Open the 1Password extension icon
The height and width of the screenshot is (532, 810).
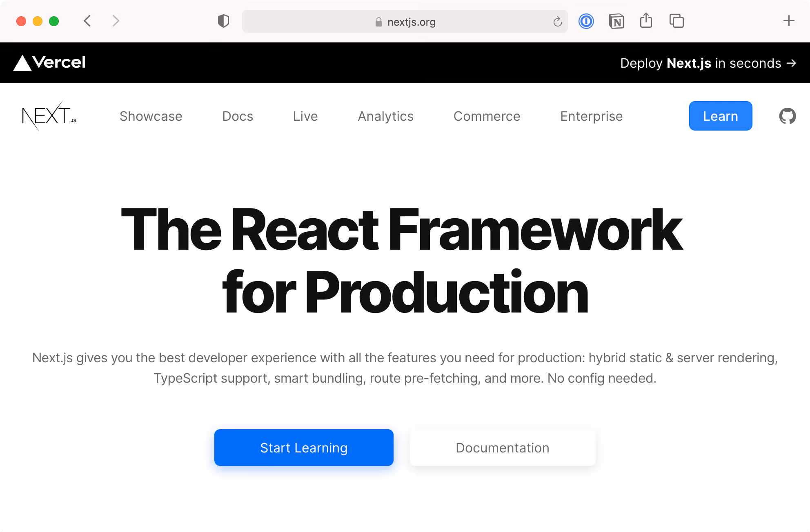[586, 21]
